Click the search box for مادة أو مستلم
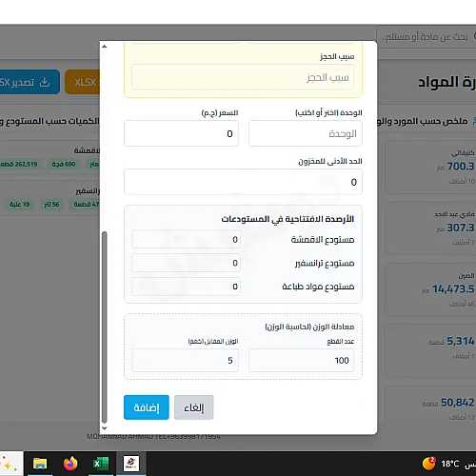476x476 pixels. [x=426, y=37]
